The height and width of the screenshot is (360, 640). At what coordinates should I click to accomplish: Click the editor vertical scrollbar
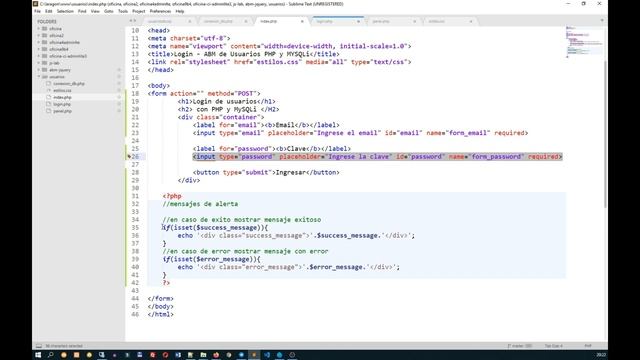click(x=605, y=135)
